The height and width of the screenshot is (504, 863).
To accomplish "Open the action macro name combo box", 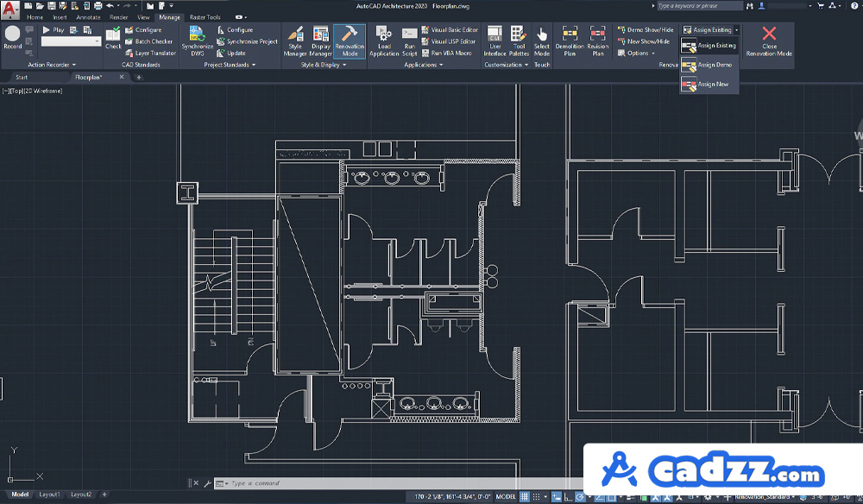I will tap(72, 41).
